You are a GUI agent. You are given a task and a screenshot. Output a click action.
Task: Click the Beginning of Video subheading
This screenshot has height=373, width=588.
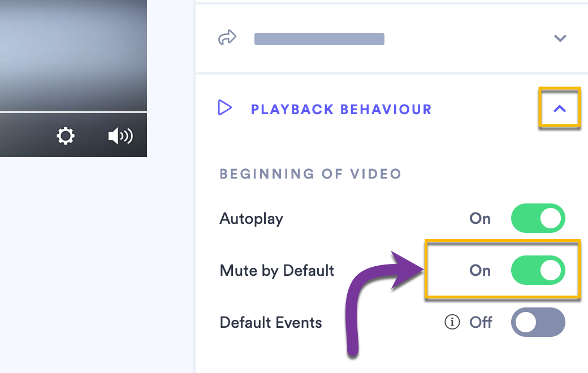tap(310, 174)
